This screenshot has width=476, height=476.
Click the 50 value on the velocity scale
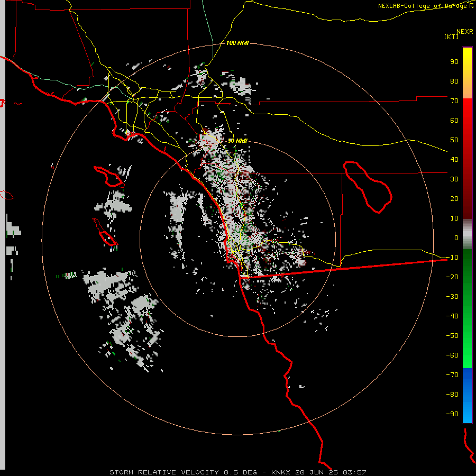click(x=454, y=140)
